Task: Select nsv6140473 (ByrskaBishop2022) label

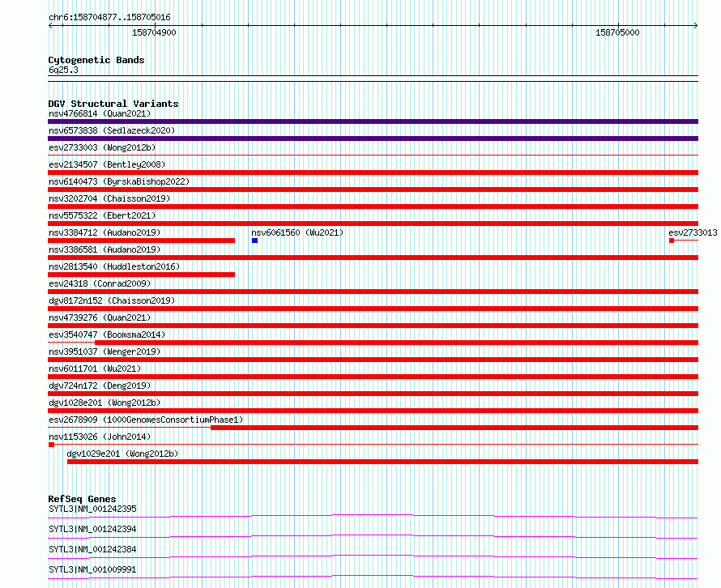Action: pos(119,181)
